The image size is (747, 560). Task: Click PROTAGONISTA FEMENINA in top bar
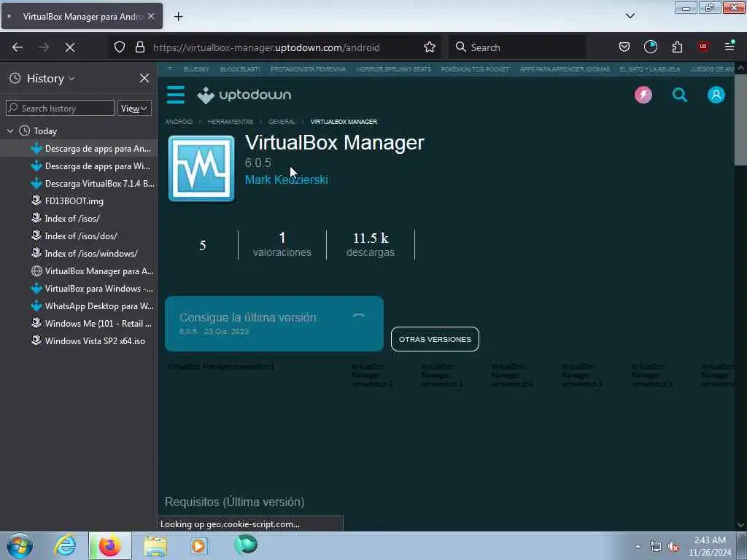(308, 69)
